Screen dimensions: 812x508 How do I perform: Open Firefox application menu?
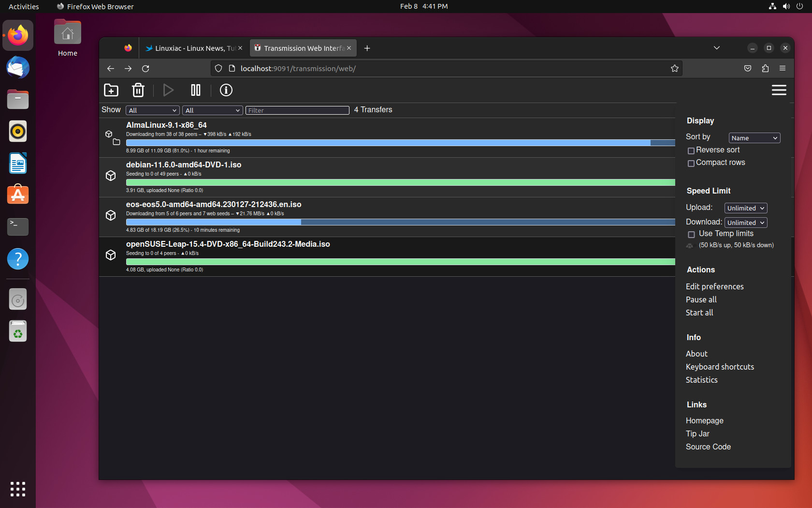coord(783,69)
